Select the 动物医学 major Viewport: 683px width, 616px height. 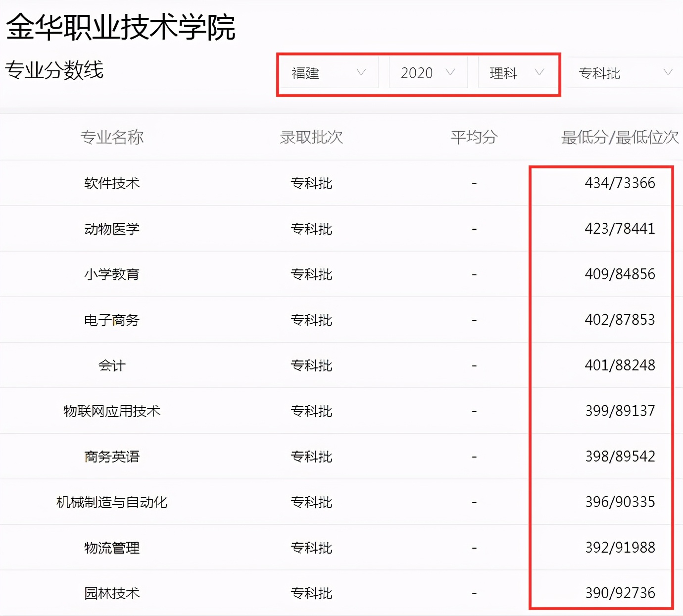(111, 228)
